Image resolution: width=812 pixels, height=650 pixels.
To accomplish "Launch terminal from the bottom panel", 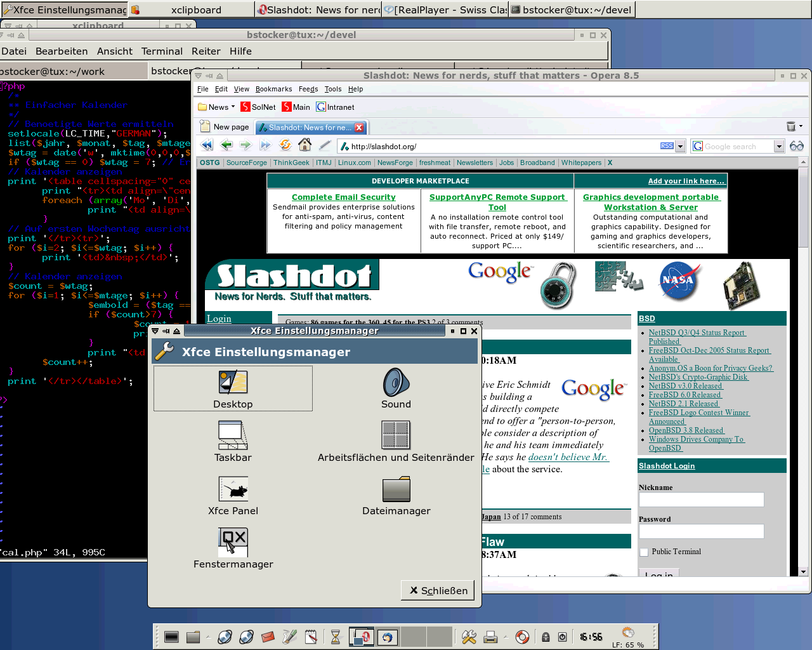I will [171, 637].
